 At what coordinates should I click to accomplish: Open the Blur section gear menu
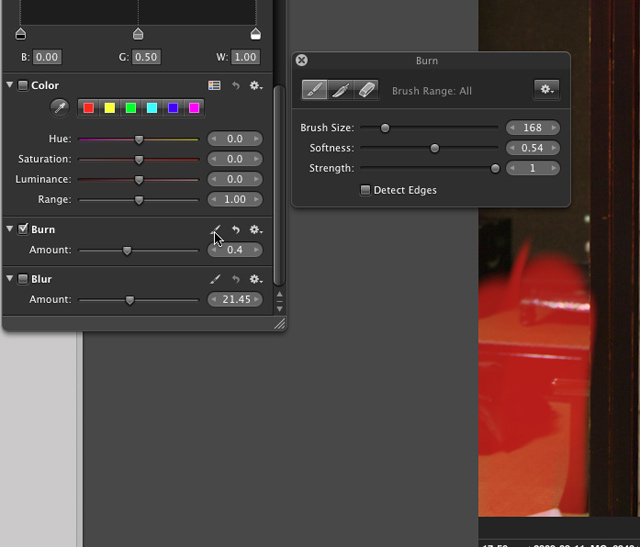256,279
